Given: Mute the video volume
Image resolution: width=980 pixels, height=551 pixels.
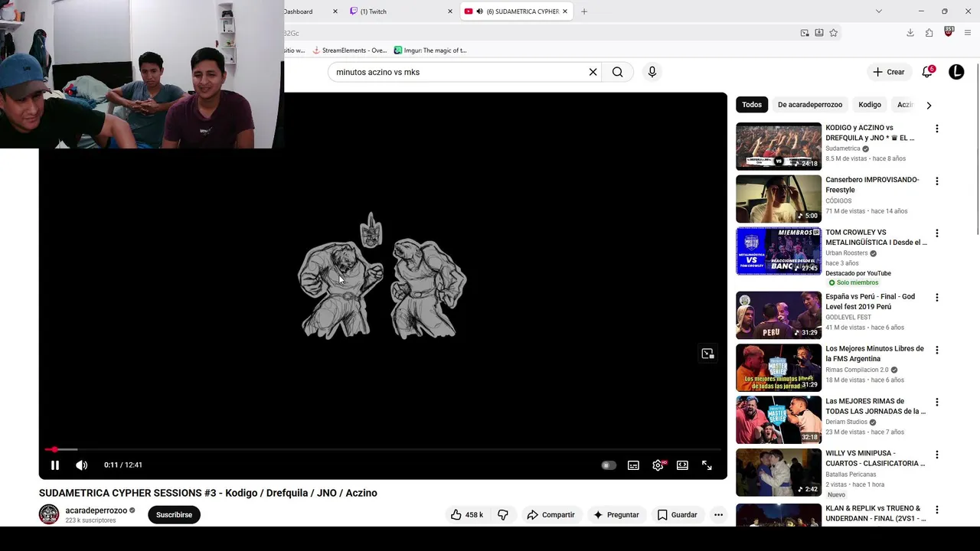Looking at the screenshot, I should (x=82, y=465).
